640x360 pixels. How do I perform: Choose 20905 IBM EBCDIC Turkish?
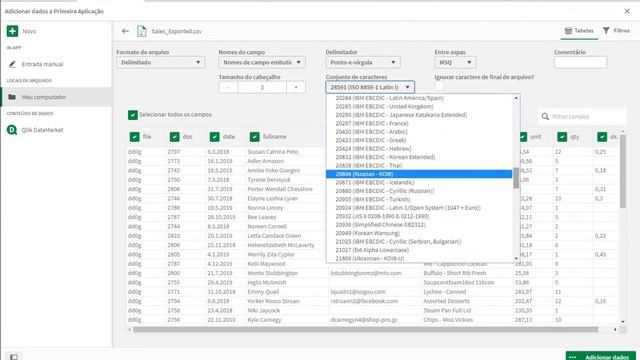tap(419, 199)
